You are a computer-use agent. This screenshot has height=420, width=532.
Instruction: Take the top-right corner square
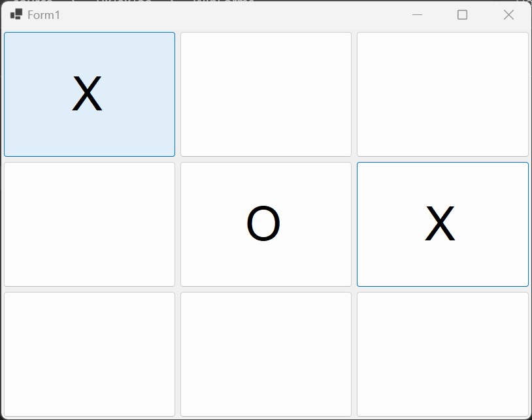(x=442, y=94)
